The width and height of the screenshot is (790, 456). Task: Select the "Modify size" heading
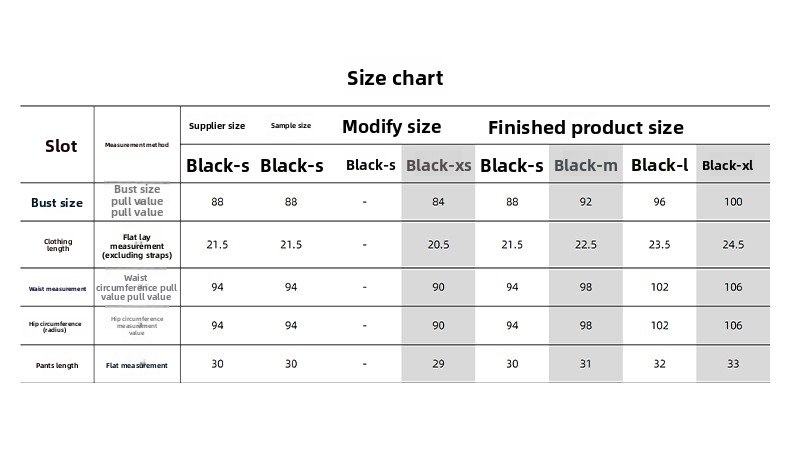tap(391, 127)
